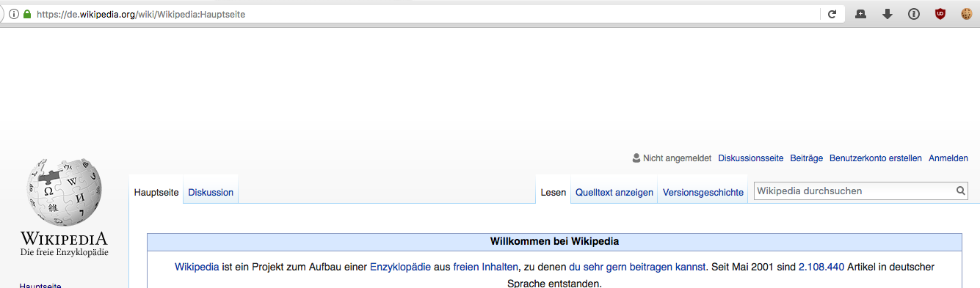Viewport: 980px width, 288px height.
Task: Click the Nicht angemeldet text
Action: pyautogui.click(x=677, y=158)
